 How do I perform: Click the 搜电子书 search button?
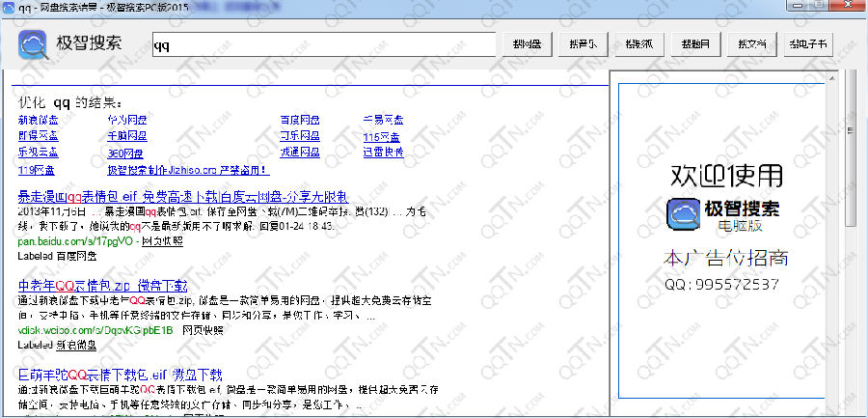click(808, 45)
